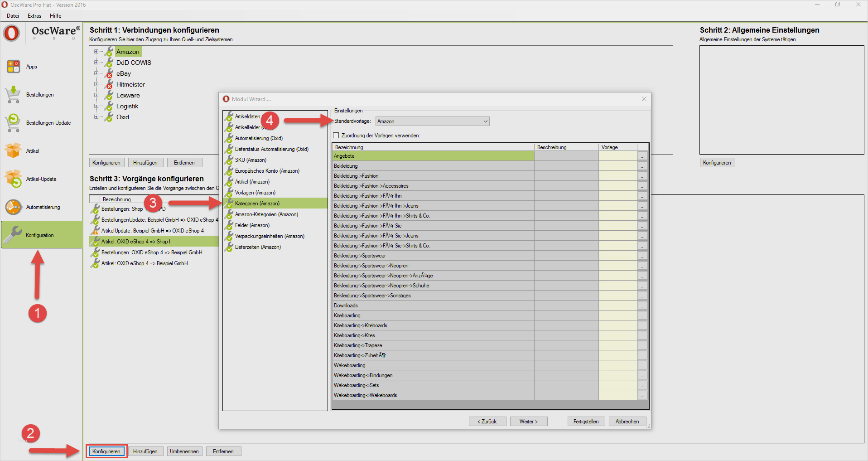The width and height of the screenshot is (868, 461).
Task: Open the Apps sidebar icon
Action: [14, 67]
